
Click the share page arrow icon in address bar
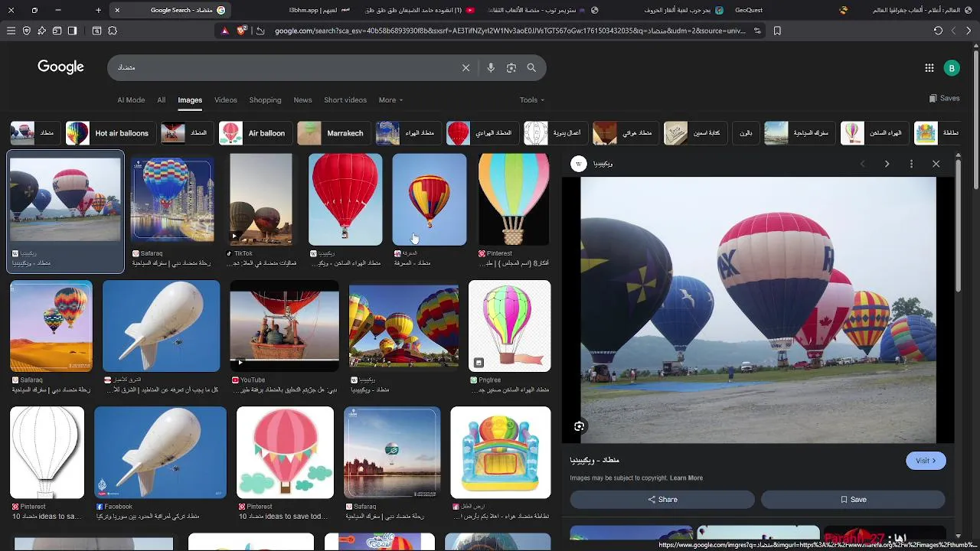[x=260, y=31]
